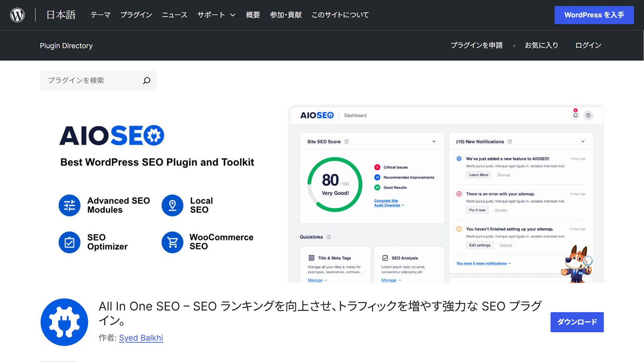
Task: Collapse the Site SEO Score panel chevron
Action: coord(434,142)
